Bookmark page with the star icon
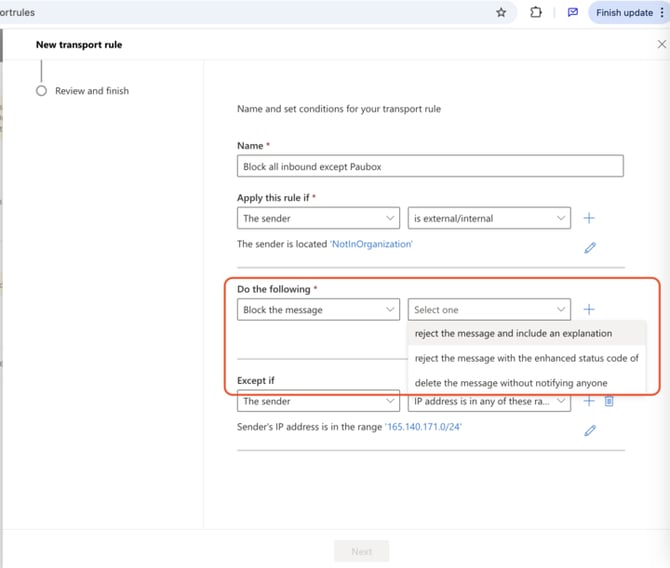The image size is (670, 568). [501, 13]
